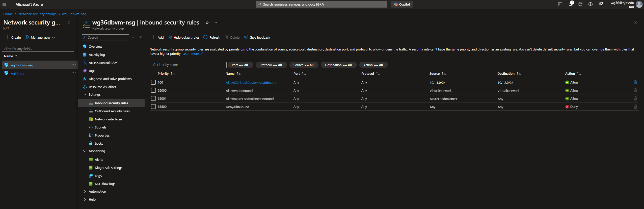Select checkbox for priority 100 rule
Viewport: 644px width, 209px height.
tap(153, 82)
